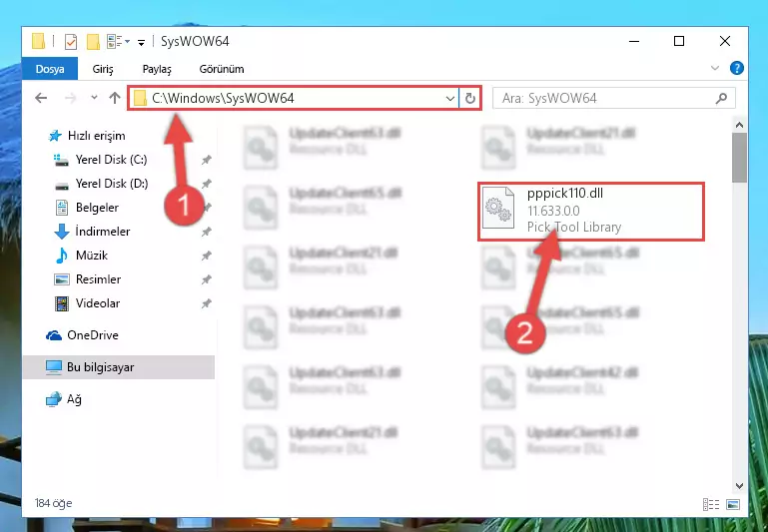Click the Hızlı erişim star icon

55,136
